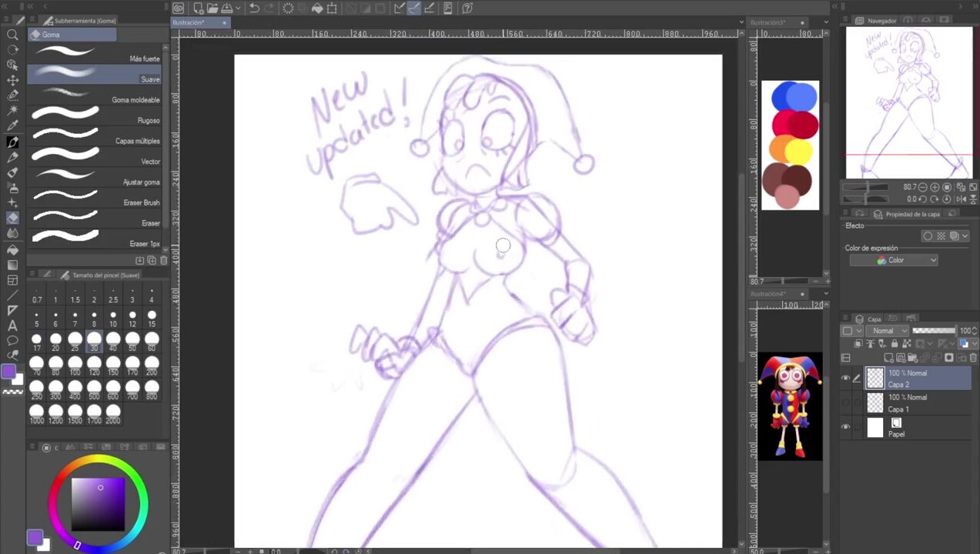Click the purple foreground color swatch
Image resolution: width=980 pixels, height=554 pixels.
pos(8,372)
